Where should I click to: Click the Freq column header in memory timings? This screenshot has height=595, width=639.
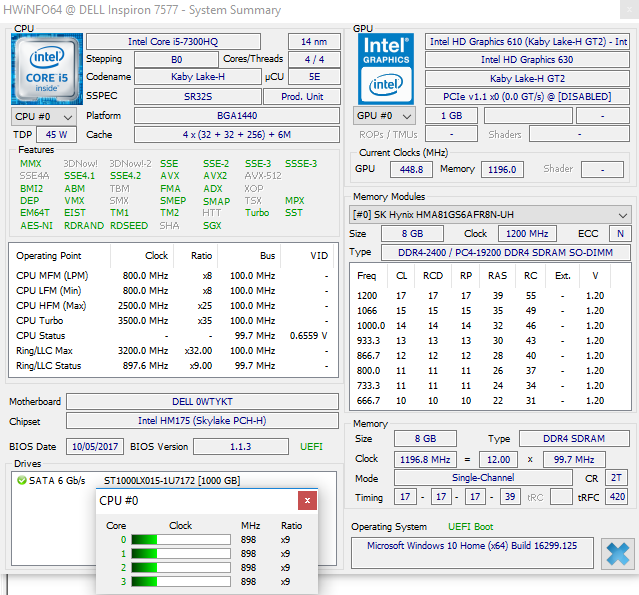[x=366, y=276]
